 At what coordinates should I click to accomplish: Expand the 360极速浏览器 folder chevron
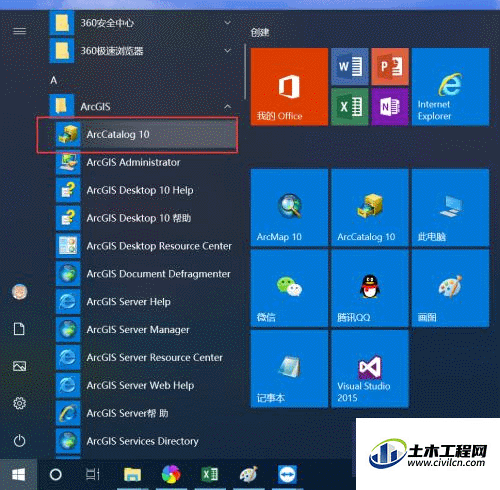[228, 51]
